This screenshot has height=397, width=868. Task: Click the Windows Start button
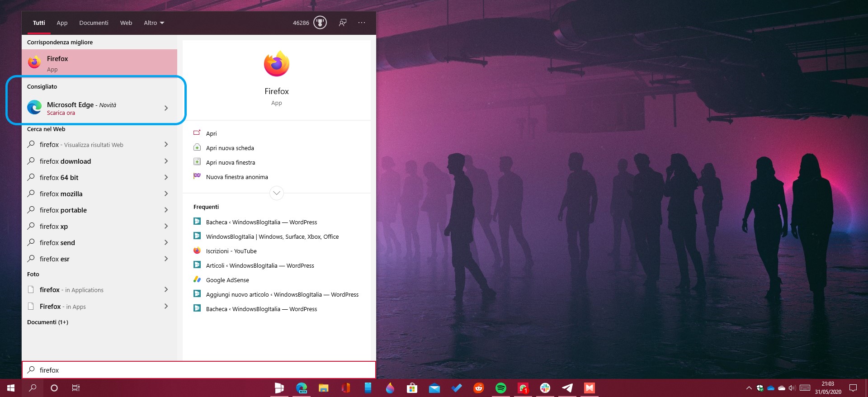coord(11,388)
